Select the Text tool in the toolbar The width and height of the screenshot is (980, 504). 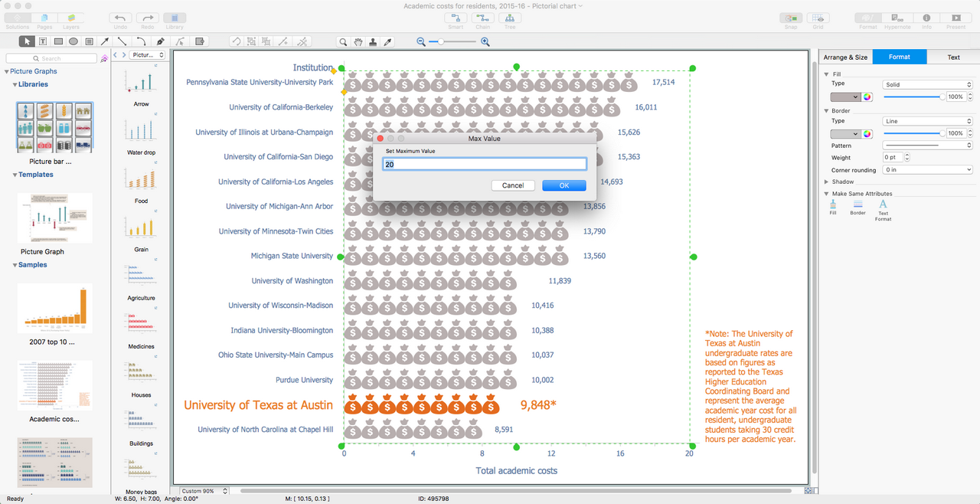(42, 41)
